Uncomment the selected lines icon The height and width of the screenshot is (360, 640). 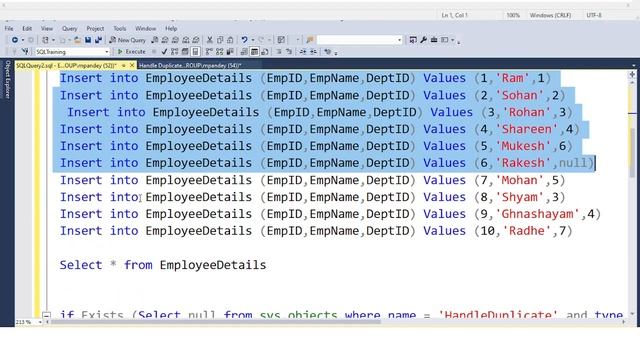pyautogui.click(x=289, y=52)
